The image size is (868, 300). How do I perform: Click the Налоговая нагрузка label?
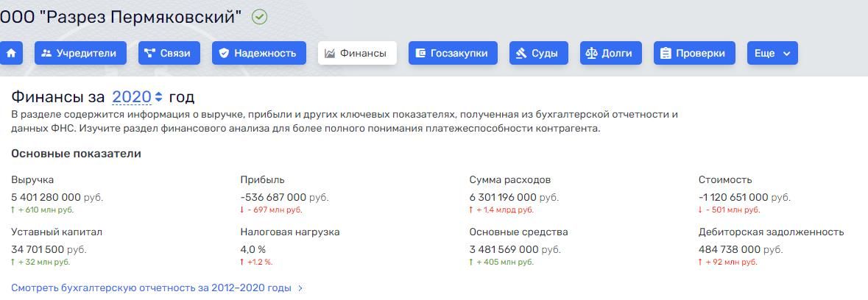289,232
